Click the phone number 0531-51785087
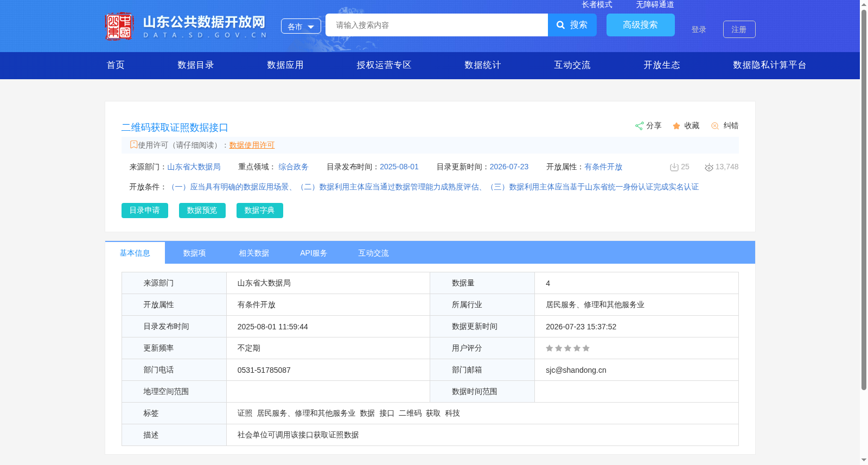 (264, 370)
